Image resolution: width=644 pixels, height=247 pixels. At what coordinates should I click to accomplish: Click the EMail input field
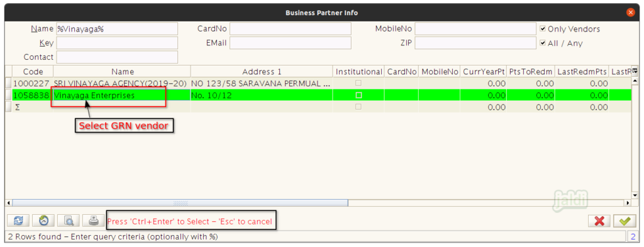coord(291,43)
